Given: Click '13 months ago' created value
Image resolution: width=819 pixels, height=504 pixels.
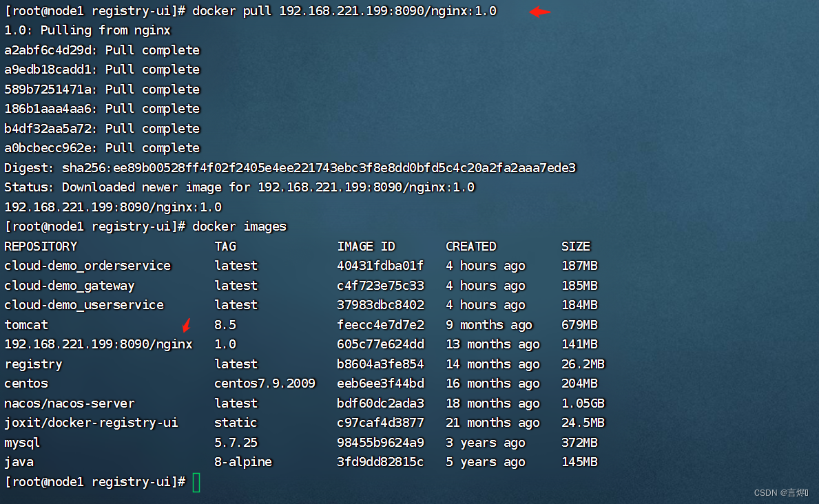Looking at the screenshot, I should pyautogui.click(x=493, y=344).
